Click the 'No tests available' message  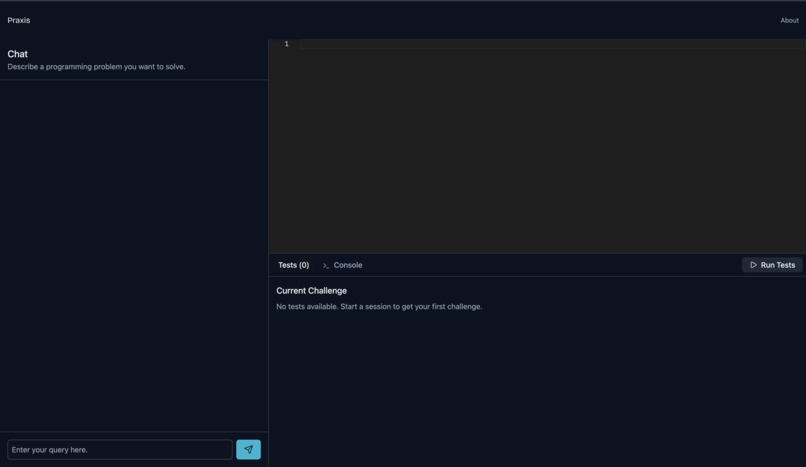pos(379,307)
